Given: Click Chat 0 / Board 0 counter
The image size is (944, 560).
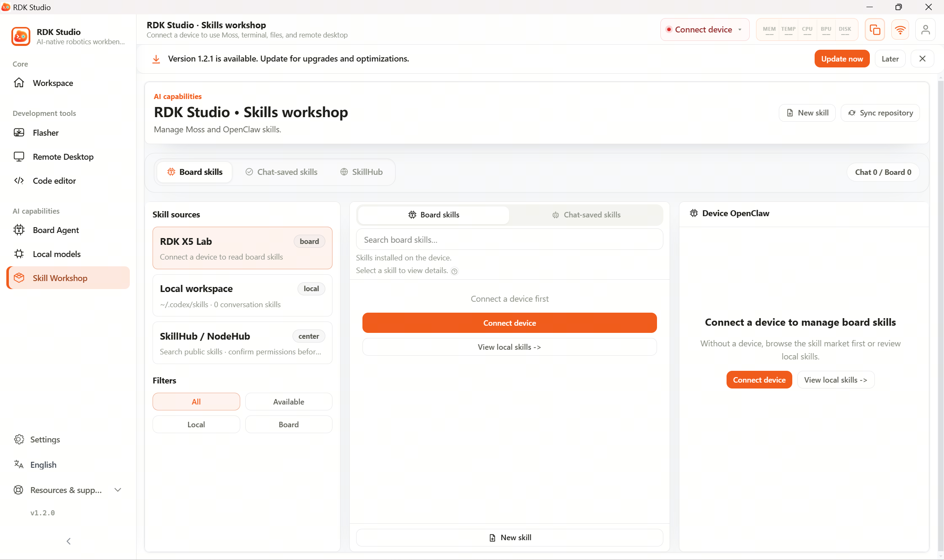Looking at the screenshot, I should tap(883, 172).
